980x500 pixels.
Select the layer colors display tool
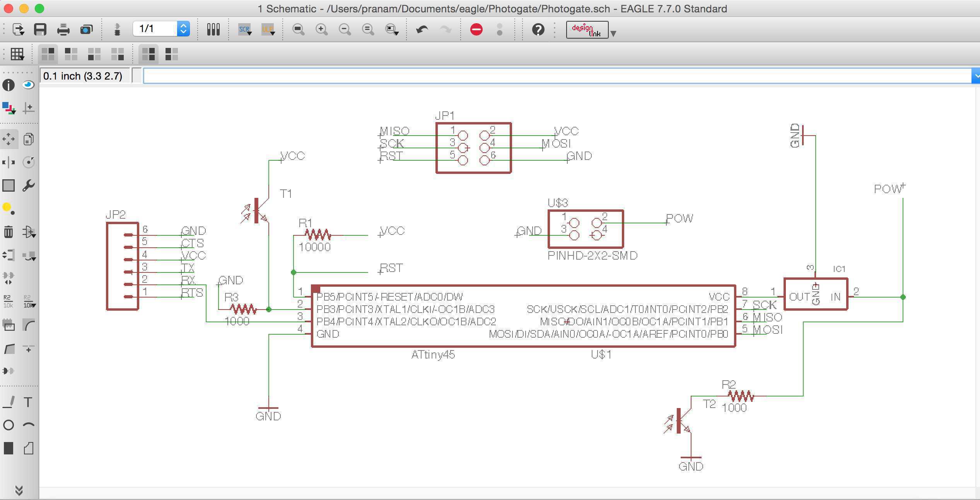[x=9, y=108]
